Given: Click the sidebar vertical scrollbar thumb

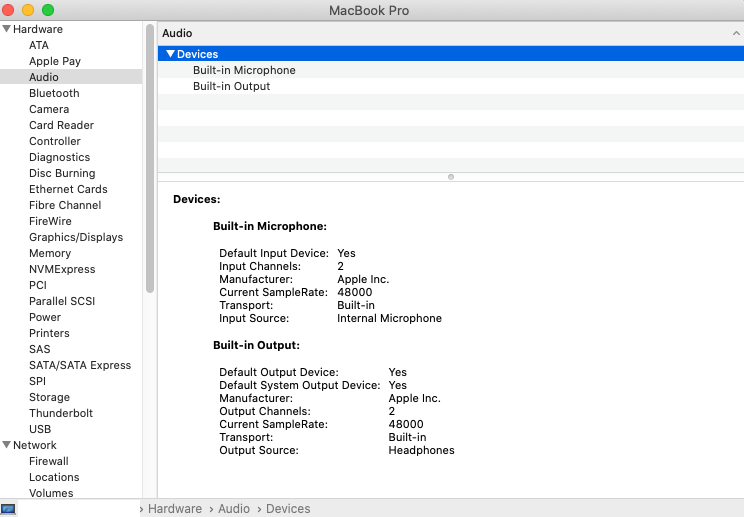Looking at the screenshot, I should pyautogui.click(x=150, y=158).
